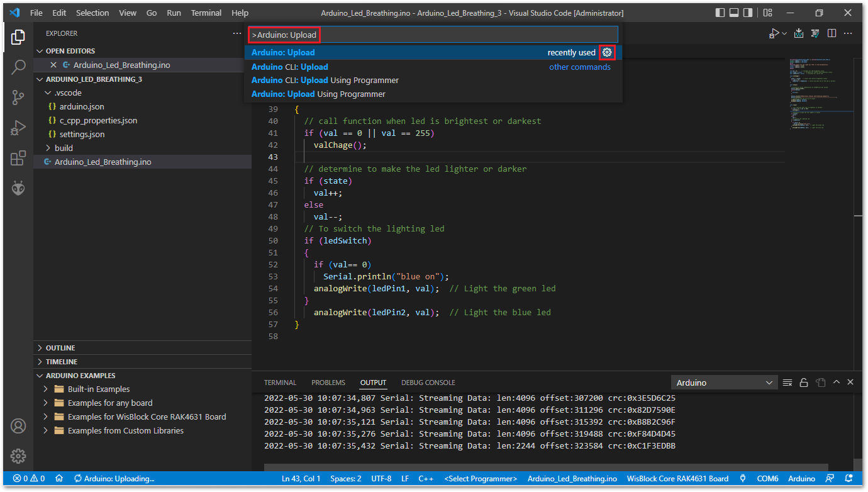The width and height of the screenshot is (868, 492).
Task: Toggle output auto-scroll lock
Action: (x=804, y=383)
